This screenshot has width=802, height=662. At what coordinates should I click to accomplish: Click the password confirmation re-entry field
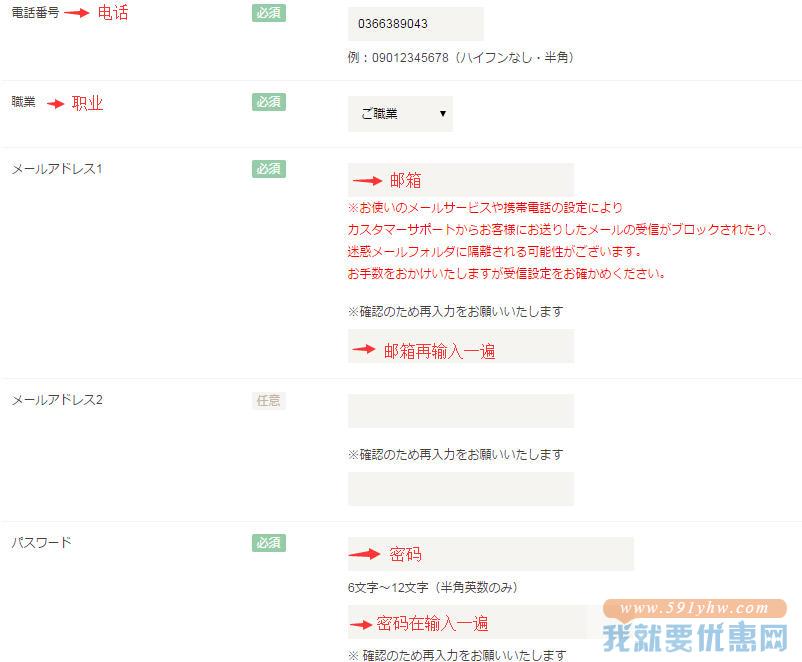tap(491, 622)
